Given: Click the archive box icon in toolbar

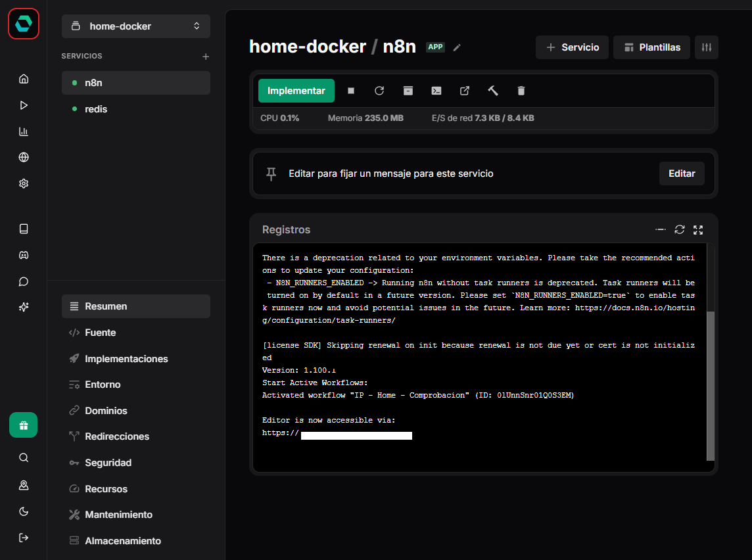Looking at the screenshot, I should (x=408, y=91).
